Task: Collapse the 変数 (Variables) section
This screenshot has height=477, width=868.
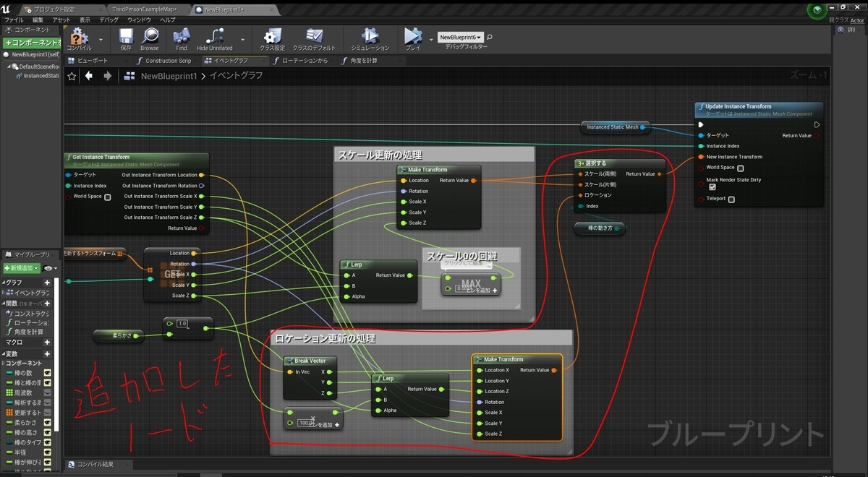Action: (x=3, y=354)
